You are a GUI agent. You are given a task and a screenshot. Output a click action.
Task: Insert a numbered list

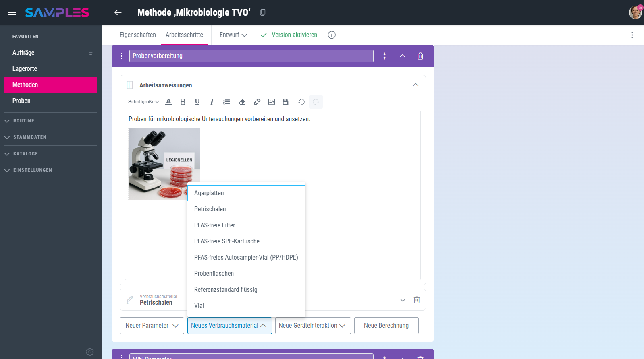click(x=226, y=102)
